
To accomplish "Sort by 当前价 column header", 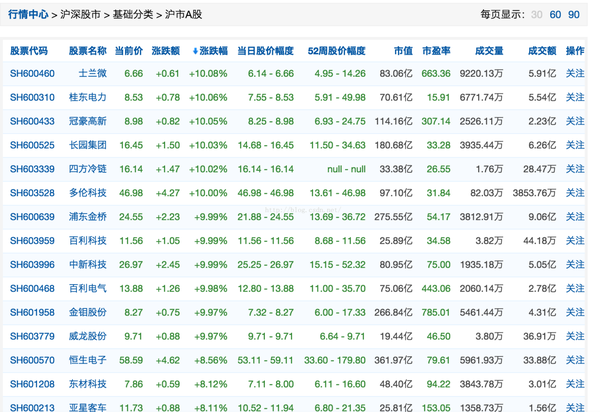I will (129, 51).
